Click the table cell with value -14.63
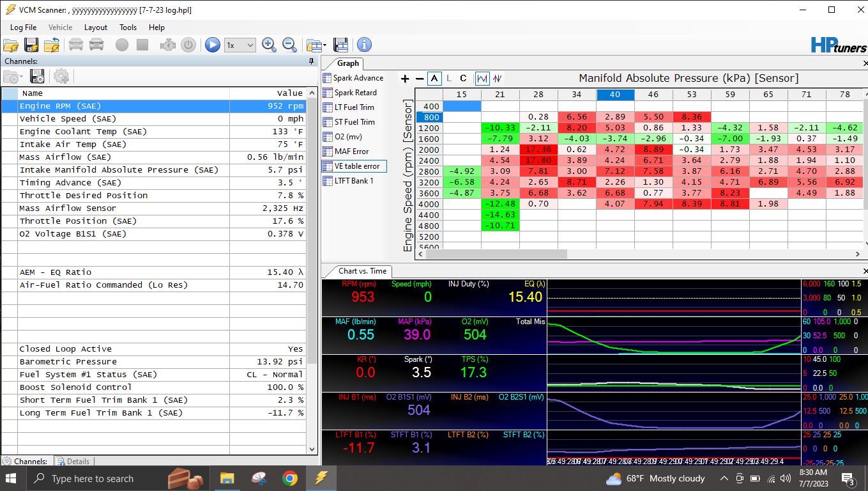Screen dimensions: 868x491 [x=500, y=215]
